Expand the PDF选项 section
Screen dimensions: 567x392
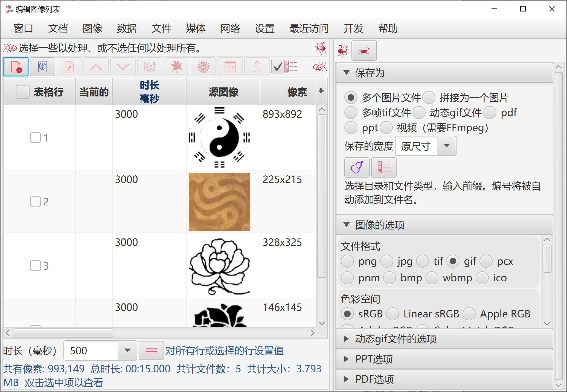click(x=445, y=379)
